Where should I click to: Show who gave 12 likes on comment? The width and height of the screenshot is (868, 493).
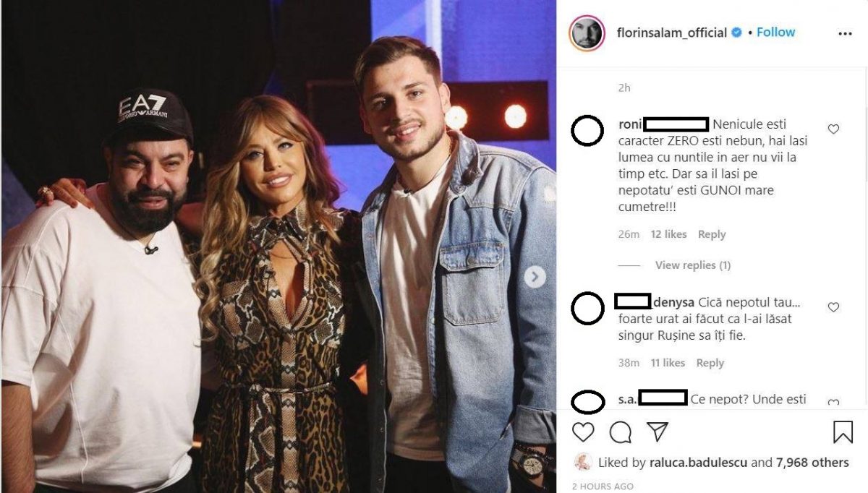click(x=668, y=234)
